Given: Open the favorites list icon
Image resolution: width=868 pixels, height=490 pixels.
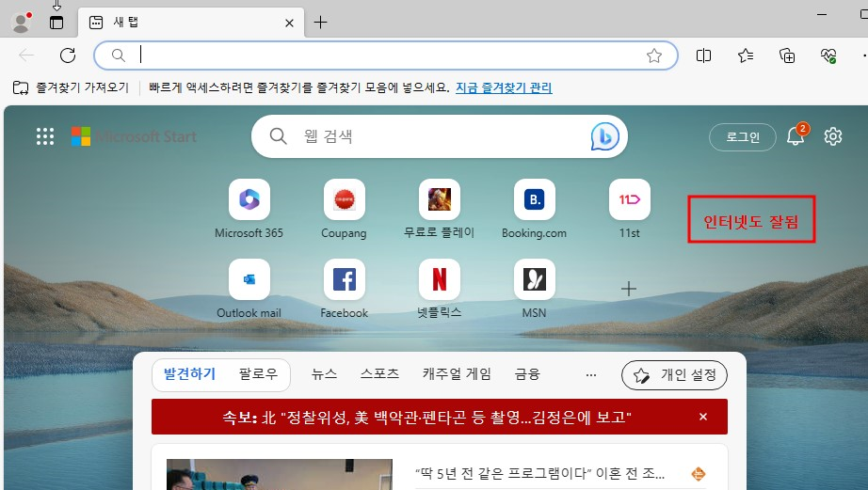Looking at the screenshot, I should (x=745, y=55).
